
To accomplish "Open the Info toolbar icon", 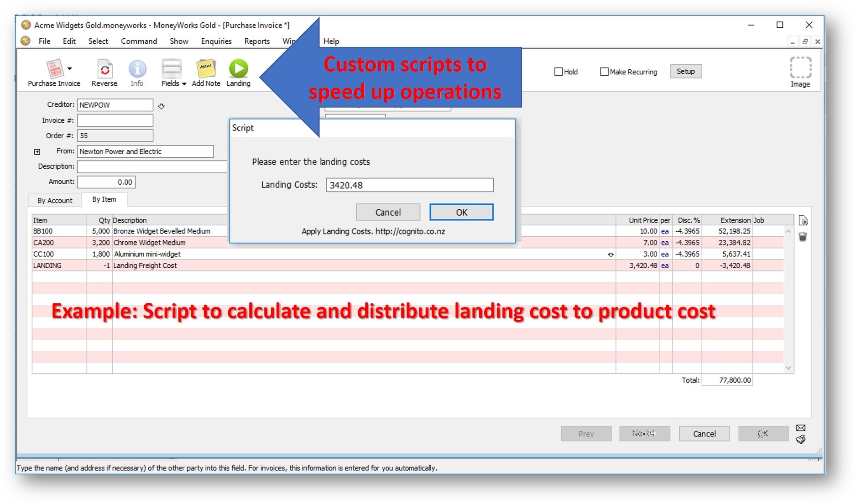I will click(137, 69).
